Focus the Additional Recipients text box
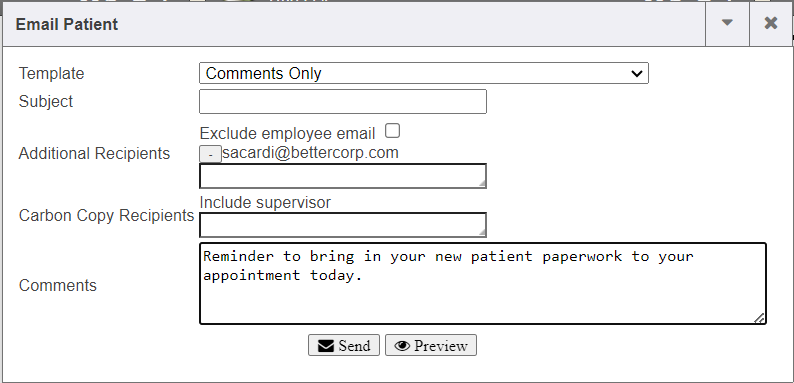 click(x=343, y=176)
